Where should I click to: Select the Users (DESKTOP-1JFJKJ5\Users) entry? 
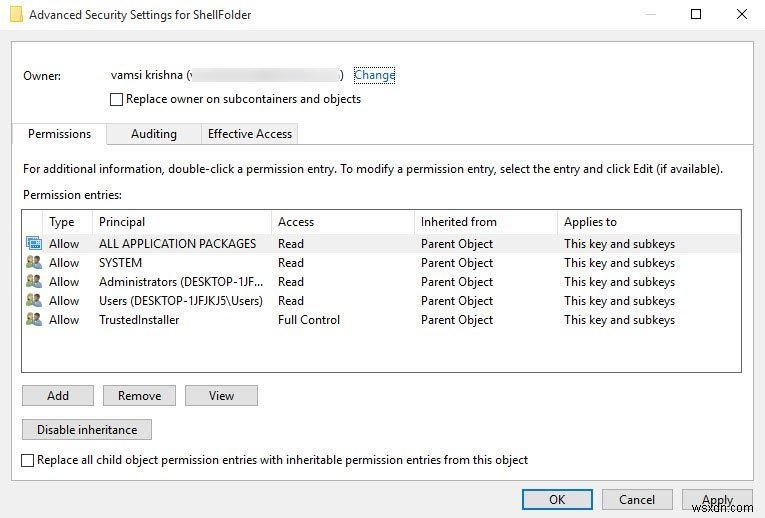point(181,301)
